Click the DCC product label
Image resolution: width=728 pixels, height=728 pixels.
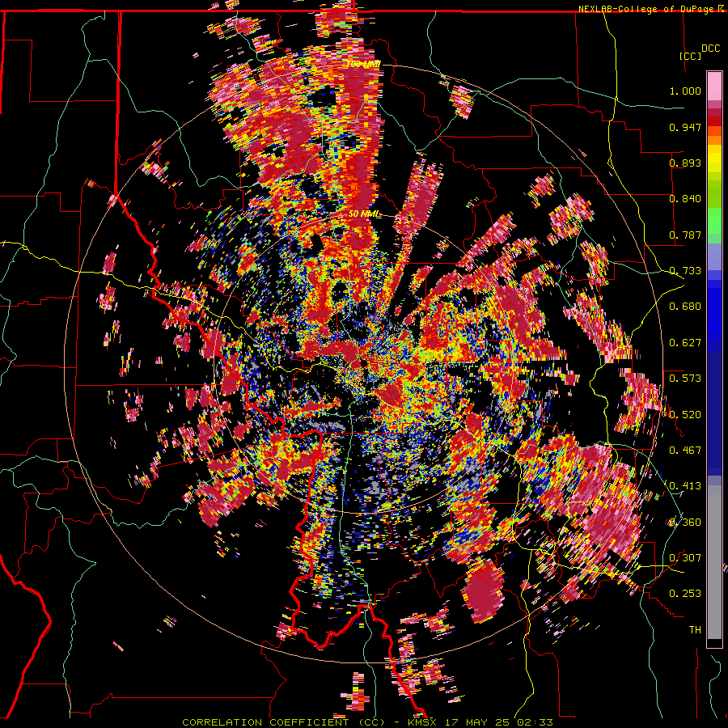(x=710, y=49)
